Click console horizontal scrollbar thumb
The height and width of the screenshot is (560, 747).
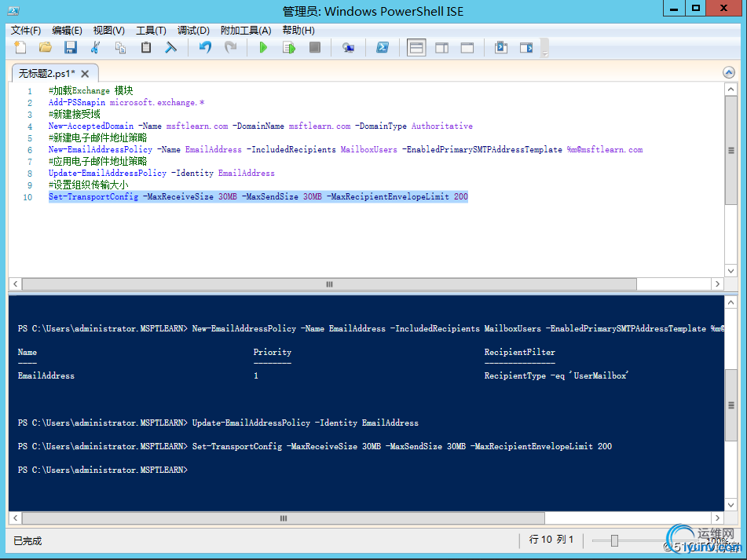point(284,518)
